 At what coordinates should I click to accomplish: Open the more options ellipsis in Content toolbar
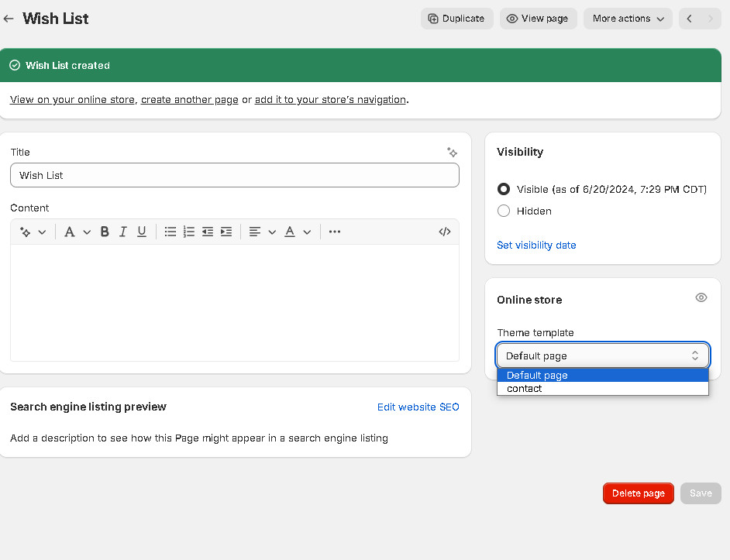click(335, 232)
